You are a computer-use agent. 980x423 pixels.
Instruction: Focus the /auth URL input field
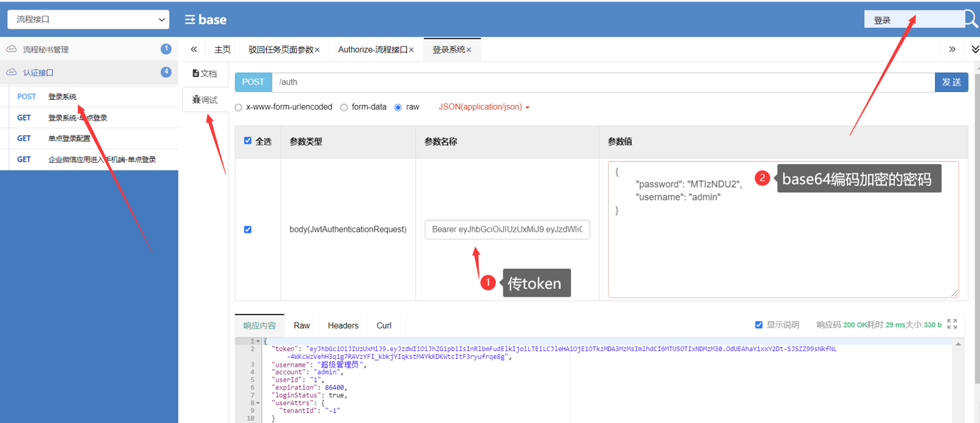[x=603, y=82]
